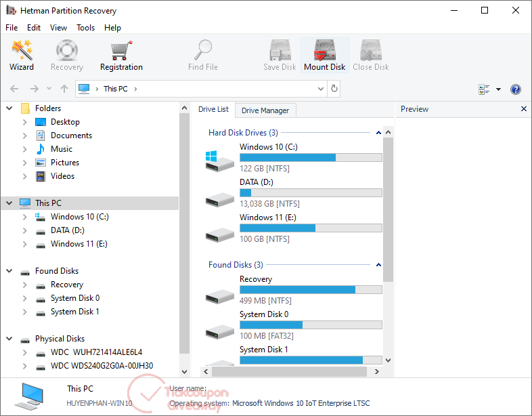The image size is (532, 416).
Task: Switch to Drive List tab
Action: click(213, 109)
